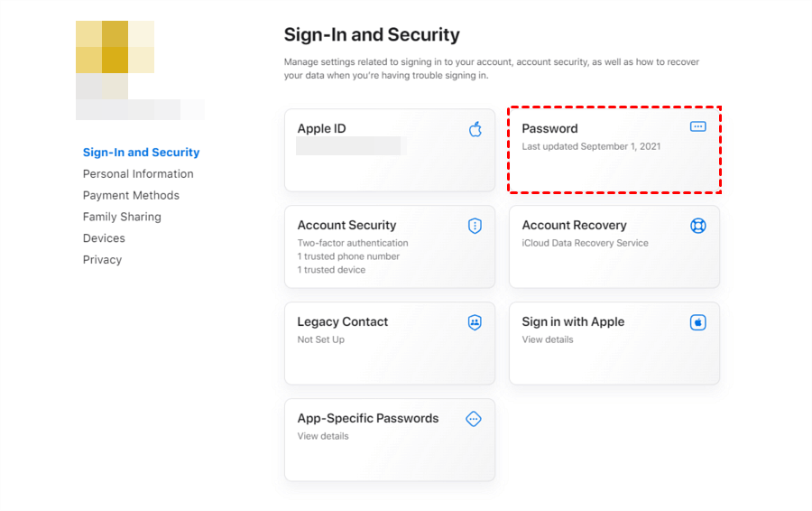Click the Password last updated text
This screenshot has height=511, width=812.
point(591,146)
